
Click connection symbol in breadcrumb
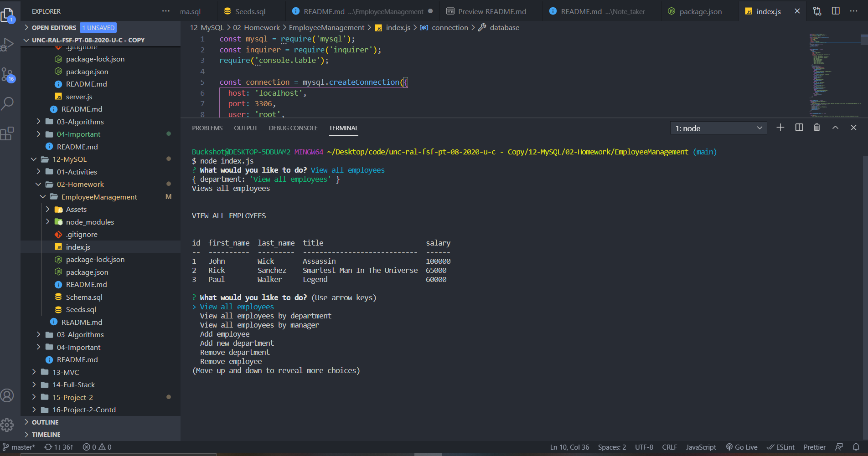point(444,28)
